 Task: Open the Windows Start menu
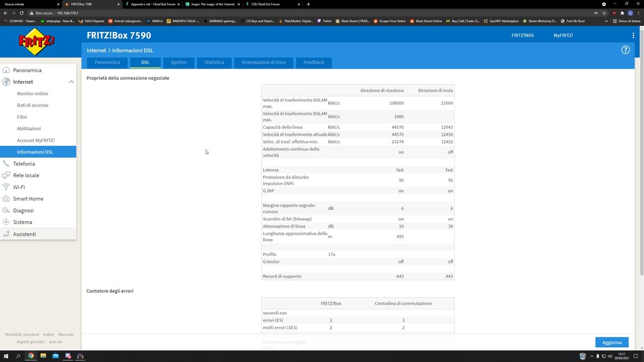pos(6,356)
